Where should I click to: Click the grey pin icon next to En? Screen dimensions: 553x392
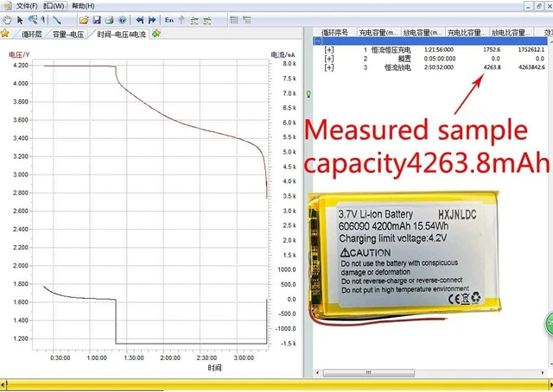(181, 20)
